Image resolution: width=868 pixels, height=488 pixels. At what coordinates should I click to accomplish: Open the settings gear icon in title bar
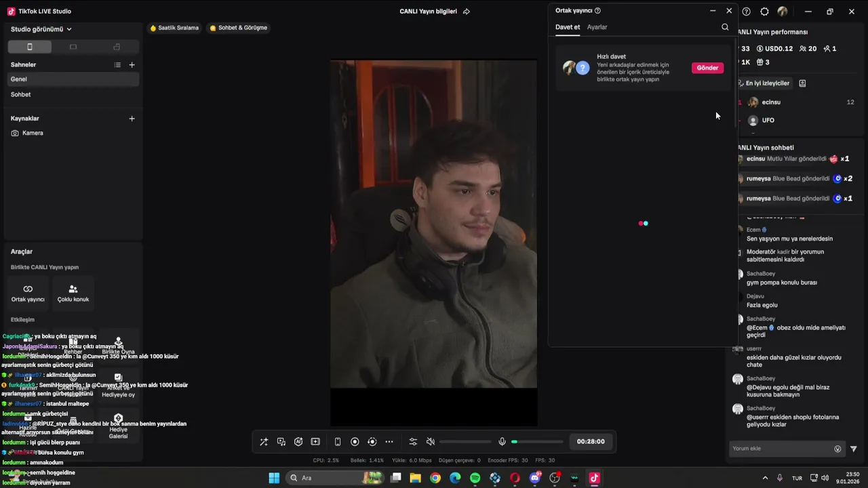point(765,12)
